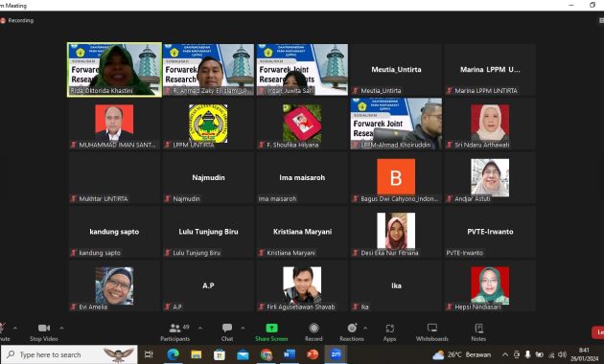604x364 pixels.
Task: Select Rida Oktorida Khastini's video tile
Action: pos(114,70)
